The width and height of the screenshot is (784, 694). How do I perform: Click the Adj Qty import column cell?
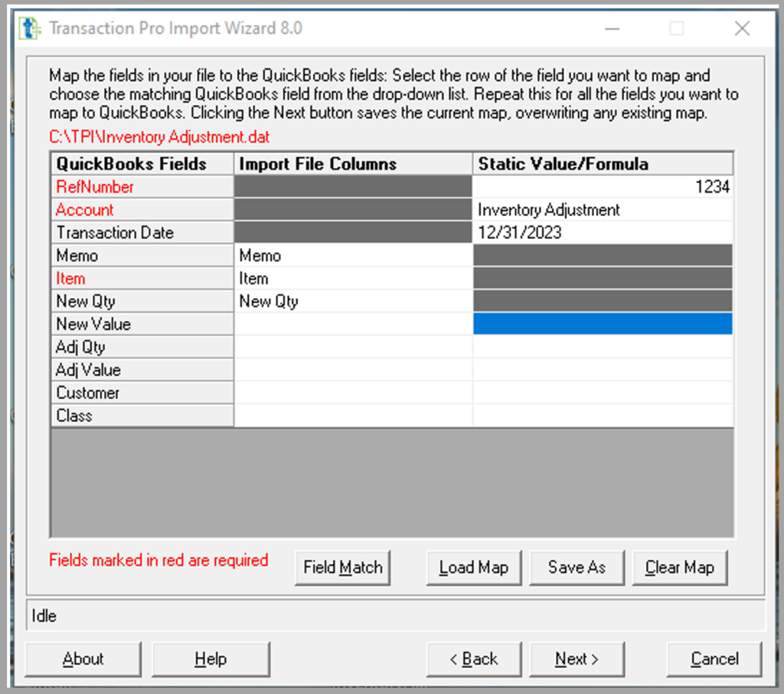pyautogui.click(x=353, y=347)
